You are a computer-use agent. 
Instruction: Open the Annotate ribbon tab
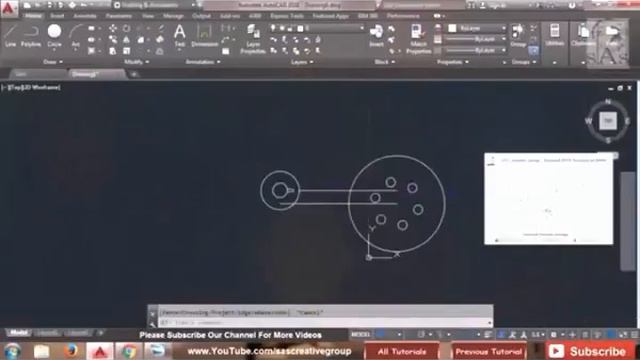click(x=85, y=16)
